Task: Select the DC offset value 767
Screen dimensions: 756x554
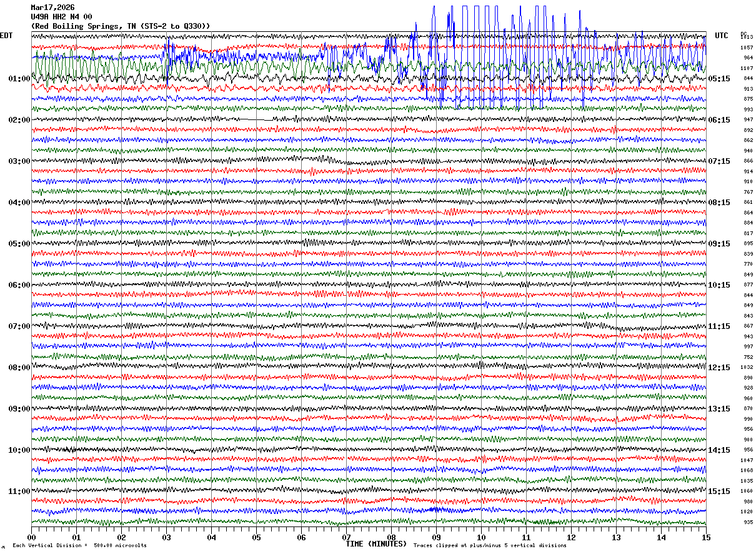Action: coord(749,192)
